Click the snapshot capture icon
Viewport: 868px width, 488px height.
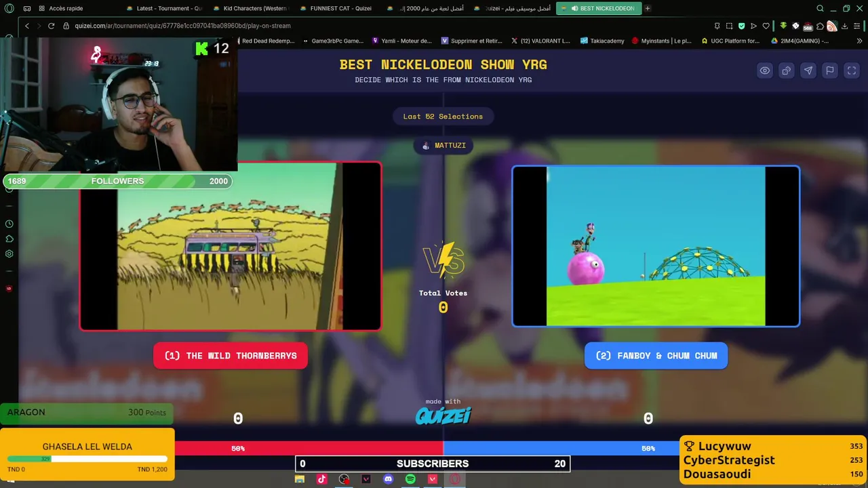729,26
